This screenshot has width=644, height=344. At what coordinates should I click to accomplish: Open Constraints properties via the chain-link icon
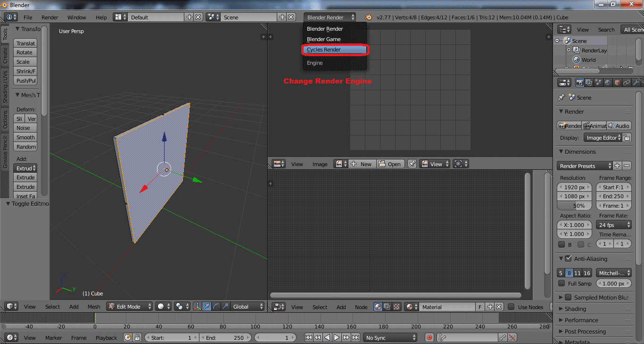[627, 83]
